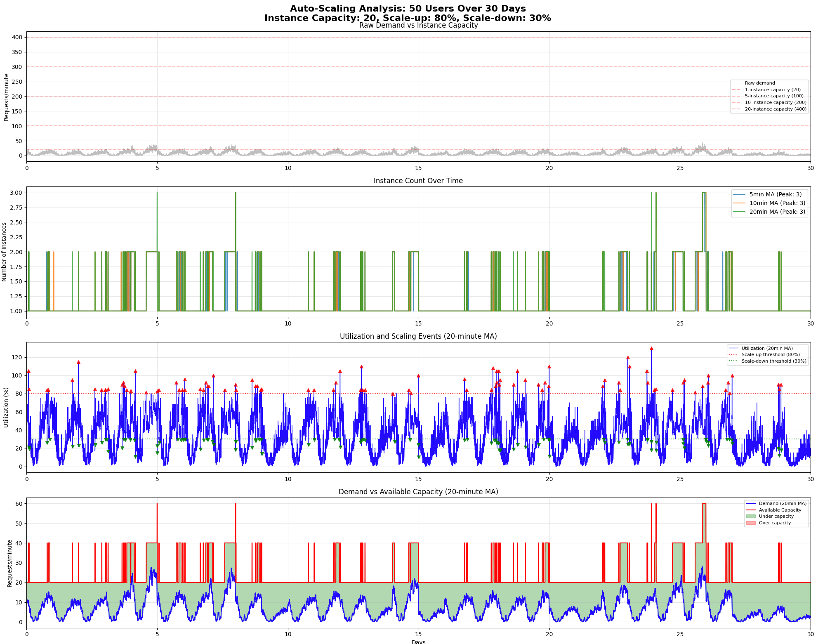Click the main 'Auto-Scaling Analysis' figure heading
The height and width of the screenshot is (644, 818).
point(408,9)
